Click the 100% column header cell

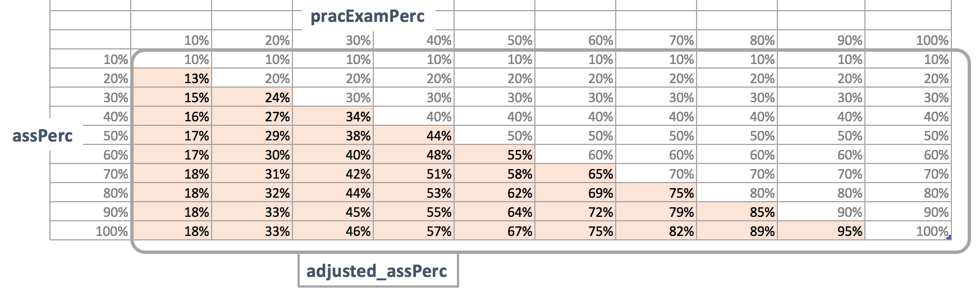pos(908,40)
